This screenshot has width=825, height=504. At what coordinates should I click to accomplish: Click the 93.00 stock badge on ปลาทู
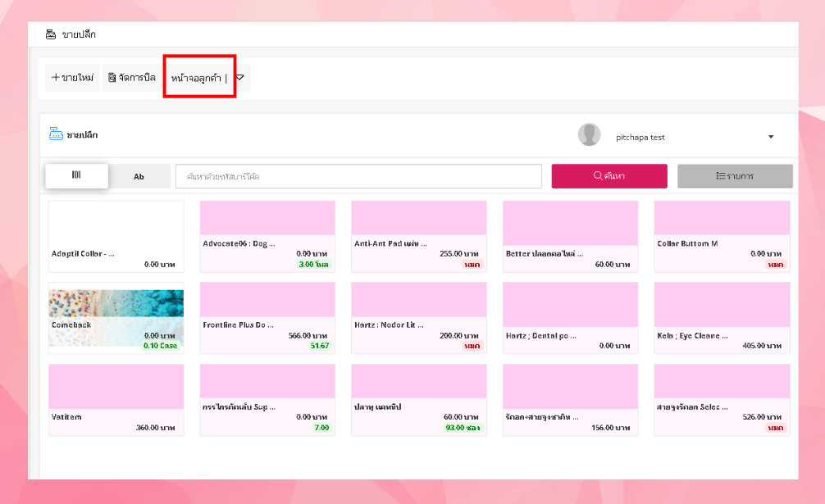coord(463,428)
